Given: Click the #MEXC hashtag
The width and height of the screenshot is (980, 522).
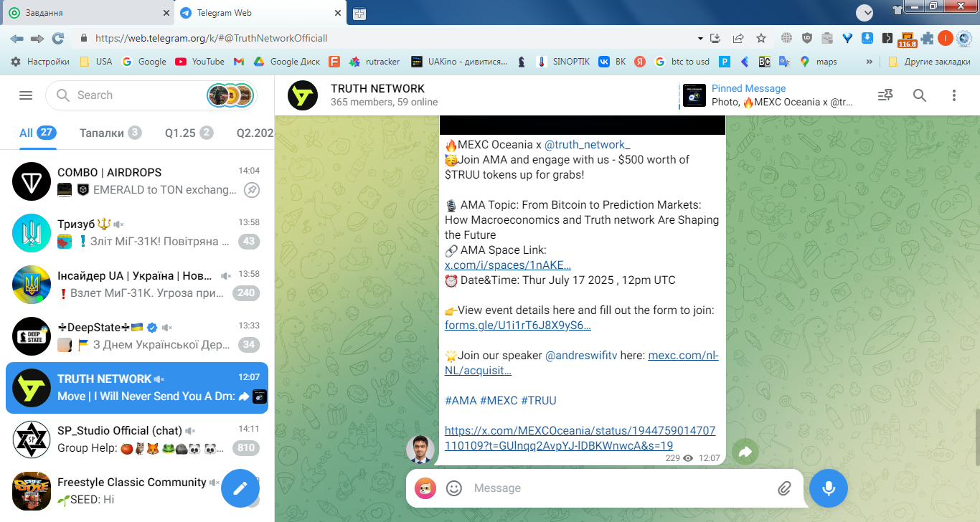Looking at the screenshot, I should pyautogui.click(x=499, y=401).
